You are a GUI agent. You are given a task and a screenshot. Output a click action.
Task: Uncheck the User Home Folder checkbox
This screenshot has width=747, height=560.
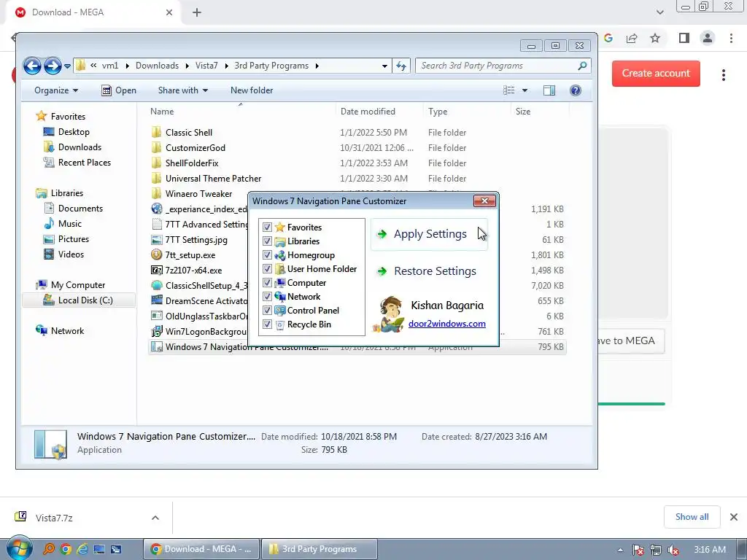coord(267,268)
